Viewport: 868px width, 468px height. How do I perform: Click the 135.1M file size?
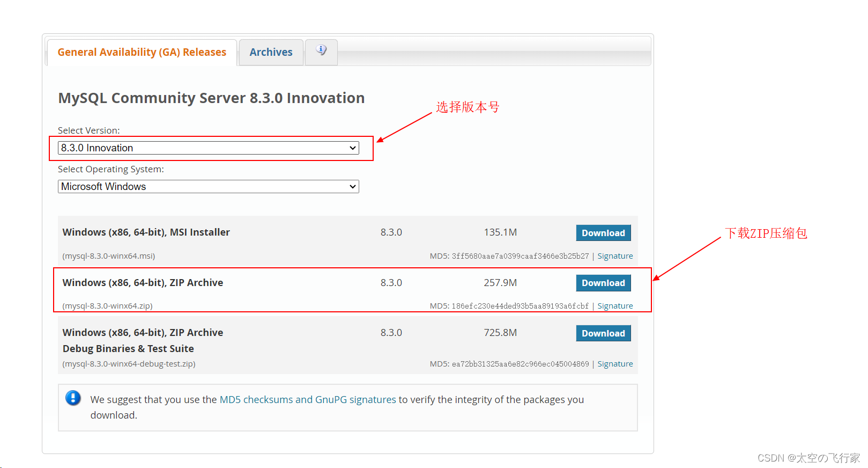pyautogui.click(x=500, y=232)
